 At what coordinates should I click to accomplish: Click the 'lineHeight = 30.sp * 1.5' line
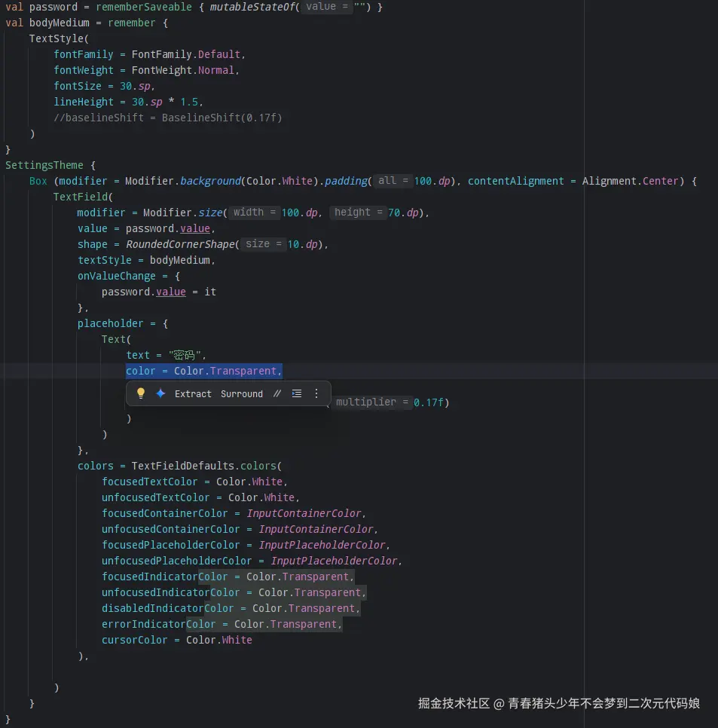click(128, 102)
